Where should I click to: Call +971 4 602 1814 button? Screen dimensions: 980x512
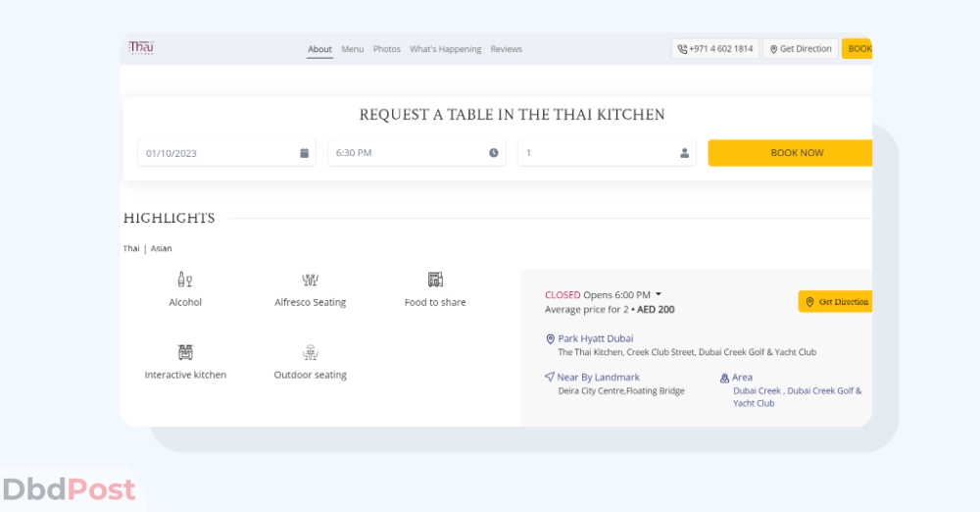click(715, 49)
